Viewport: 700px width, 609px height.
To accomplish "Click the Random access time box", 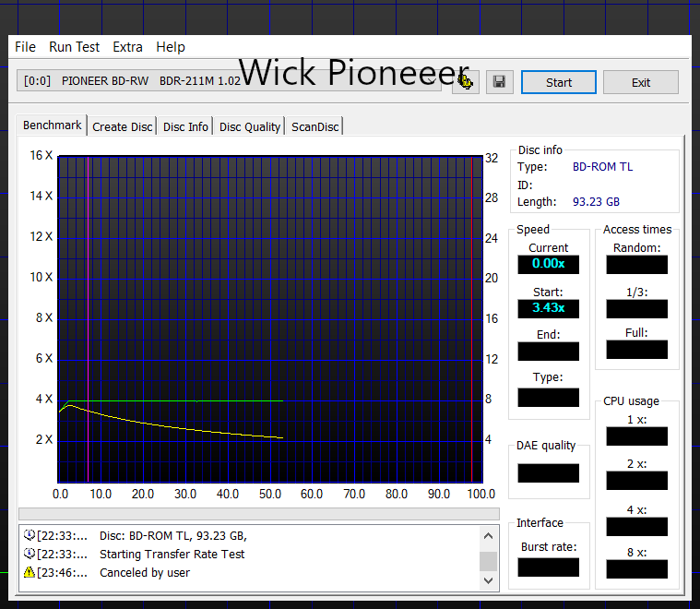I will point(636,265).
